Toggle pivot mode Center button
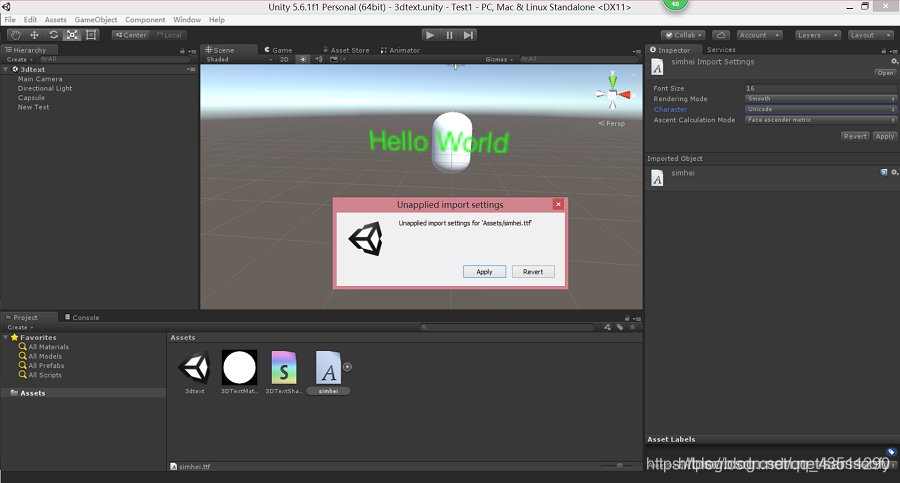The width and height of the screenshot is (900, 483). [x=131, y=35]
